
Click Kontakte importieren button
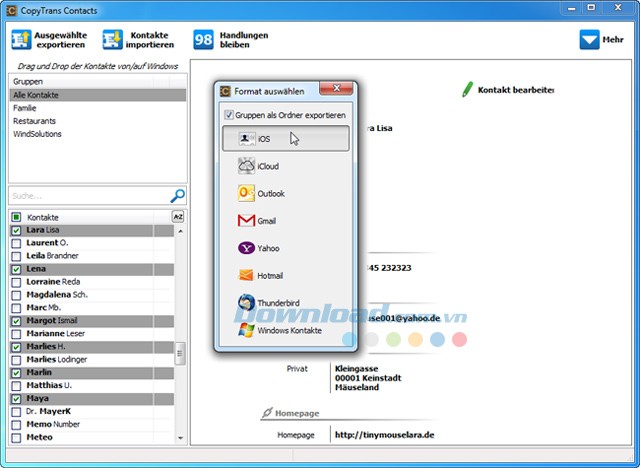138,40
